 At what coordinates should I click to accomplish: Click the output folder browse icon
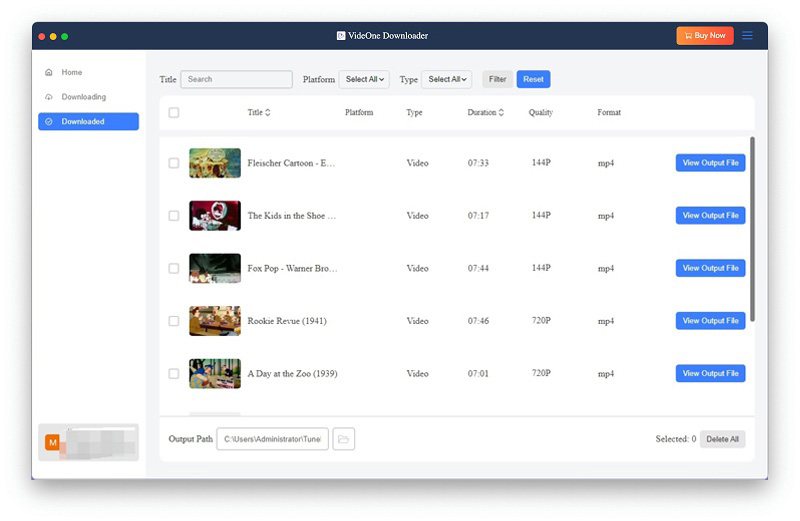tap(343, 439)
